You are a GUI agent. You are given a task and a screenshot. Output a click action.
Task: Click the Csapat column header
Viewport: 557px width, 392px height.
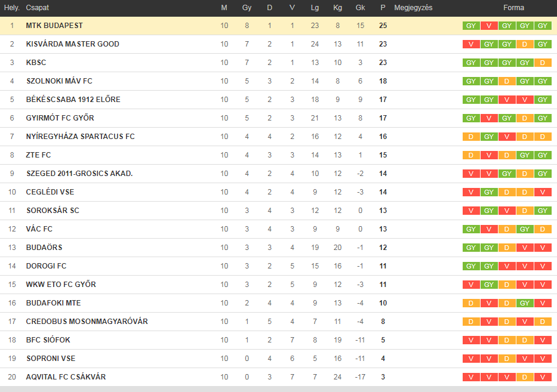[37, 7]
